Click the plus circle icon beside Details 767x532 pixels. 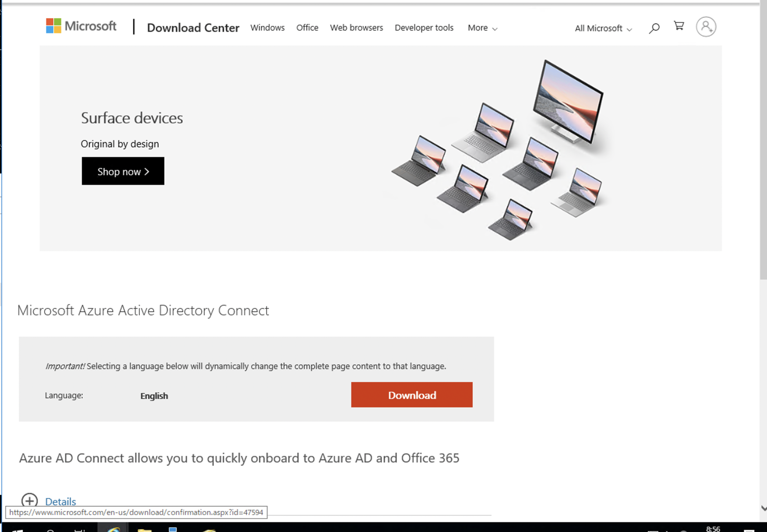(x=29, y=501)
